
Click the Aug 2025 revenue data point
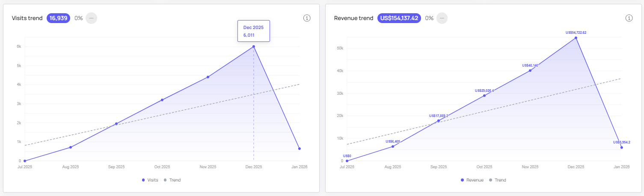(x=393, y=146)
